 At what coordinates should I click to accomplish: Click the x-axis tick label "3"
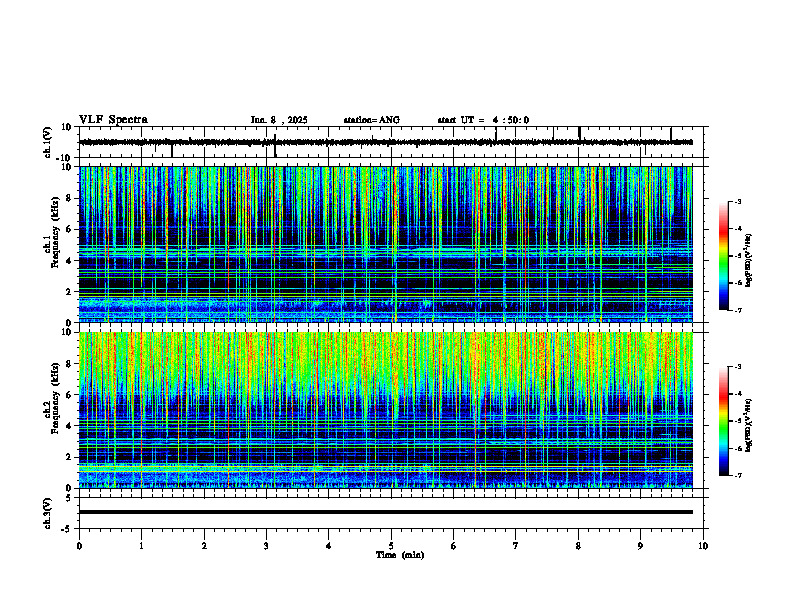coord(266,546)
